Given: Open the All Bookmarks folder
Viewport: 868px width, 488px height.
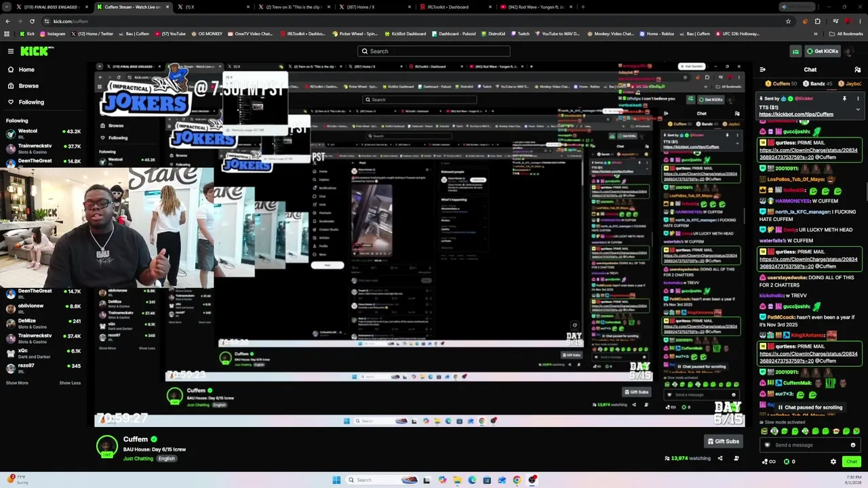Looking at the screenshot, I should [846, 33].
